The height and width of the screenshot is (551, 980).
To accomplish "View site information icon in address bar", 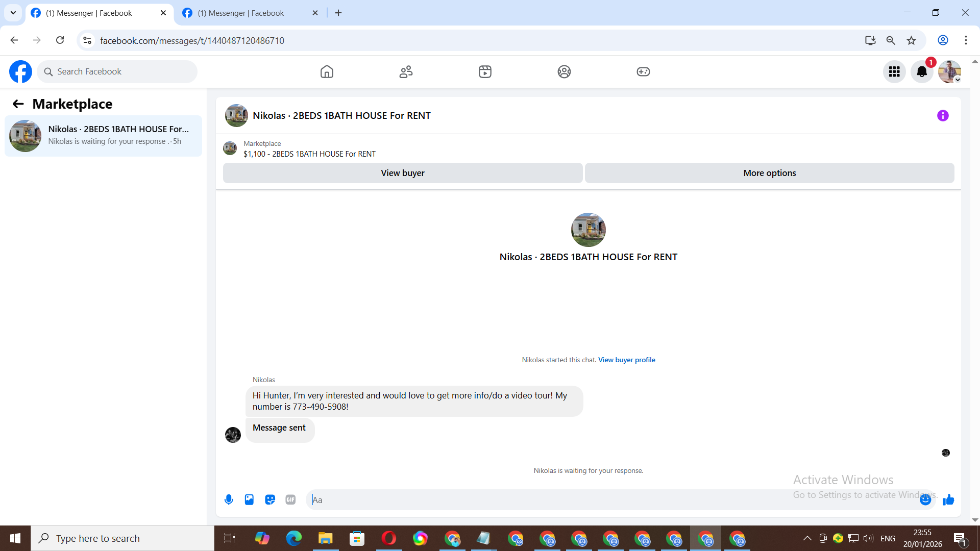I will click(x=87, y=40).
